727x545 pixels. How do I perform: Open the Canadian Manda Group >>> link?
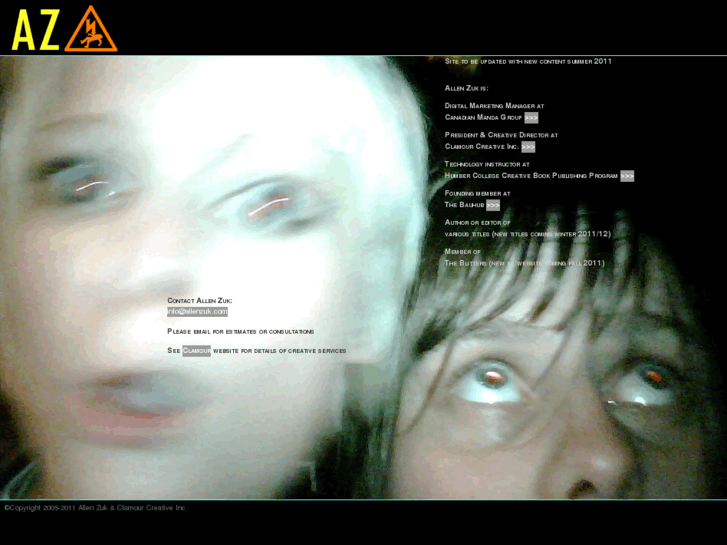[x=531, y=118]
